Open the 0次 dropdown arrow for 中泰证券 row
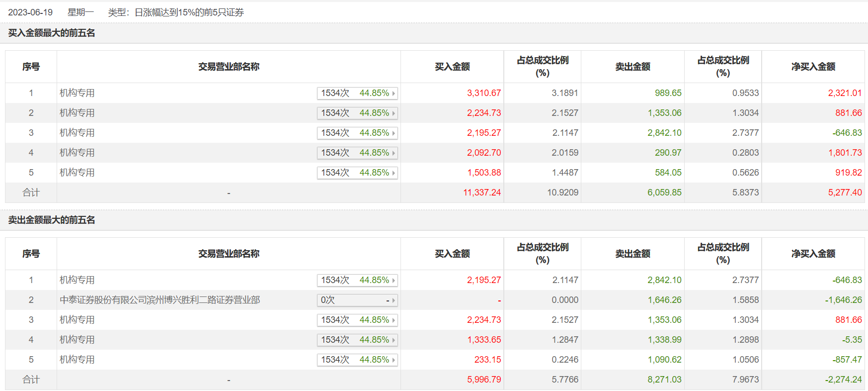 point(394,300)
